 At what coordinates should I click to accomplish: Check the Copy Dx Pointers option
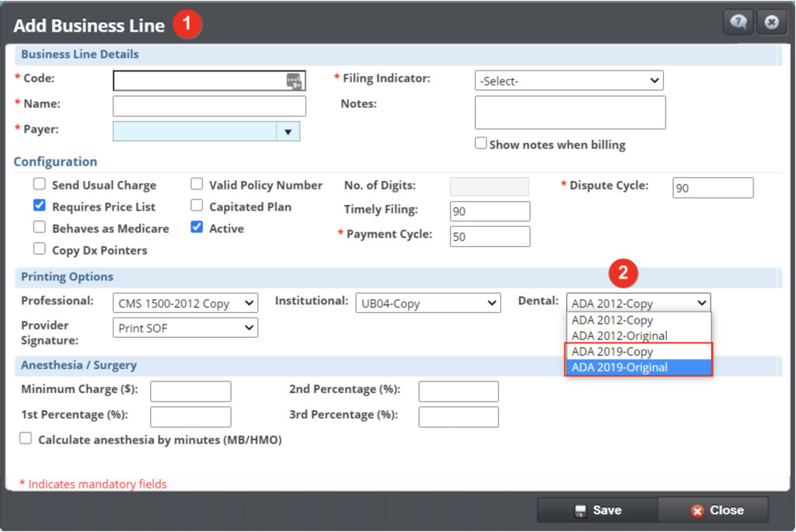point(39,249)
